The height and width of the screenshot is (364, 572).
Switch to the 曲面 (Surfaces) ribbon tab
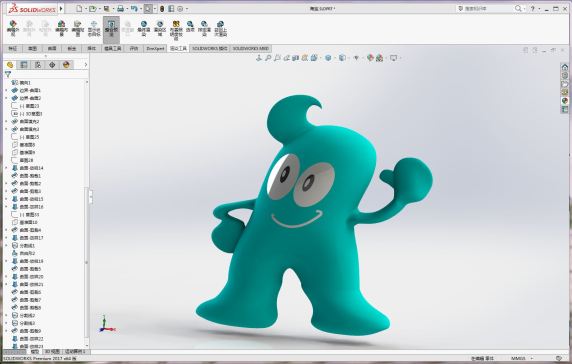(x=52, y=49)
